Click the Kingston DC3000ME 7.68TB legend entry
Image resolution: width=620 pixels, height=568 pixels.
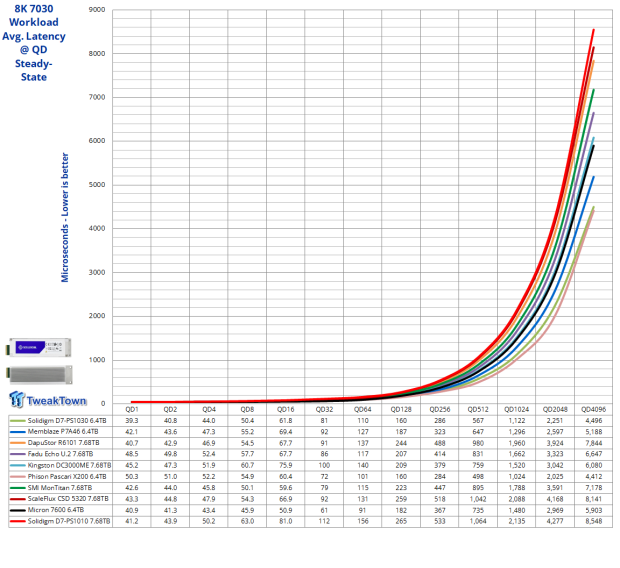click(x=66, y=465)
